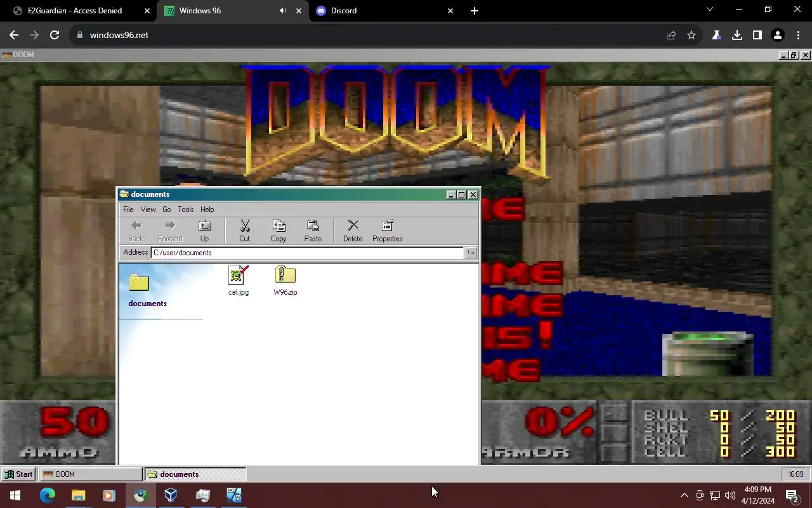
Task: Open the Help menu
Action: pyautogui.click(x=207, y=210)
